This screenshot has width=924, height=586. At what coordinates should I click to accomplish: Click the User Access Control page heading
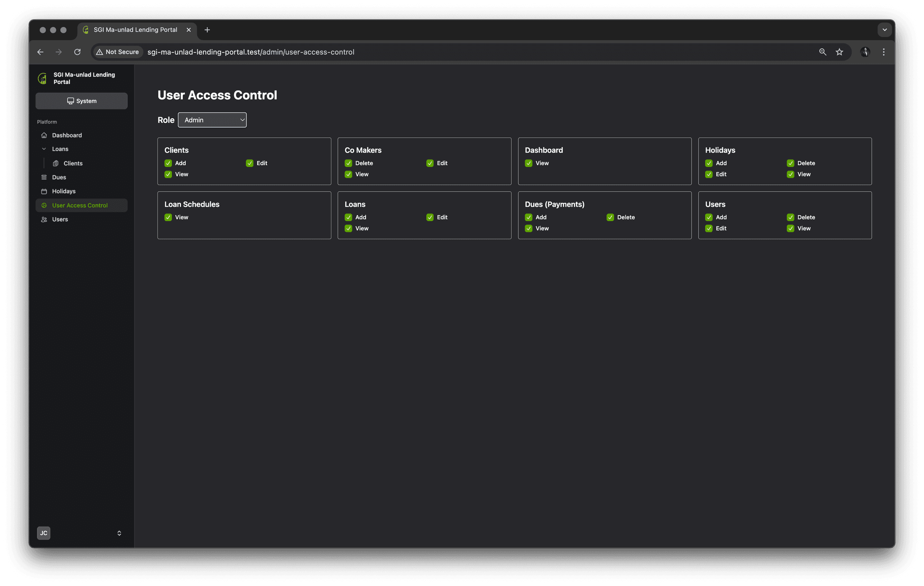217,95
